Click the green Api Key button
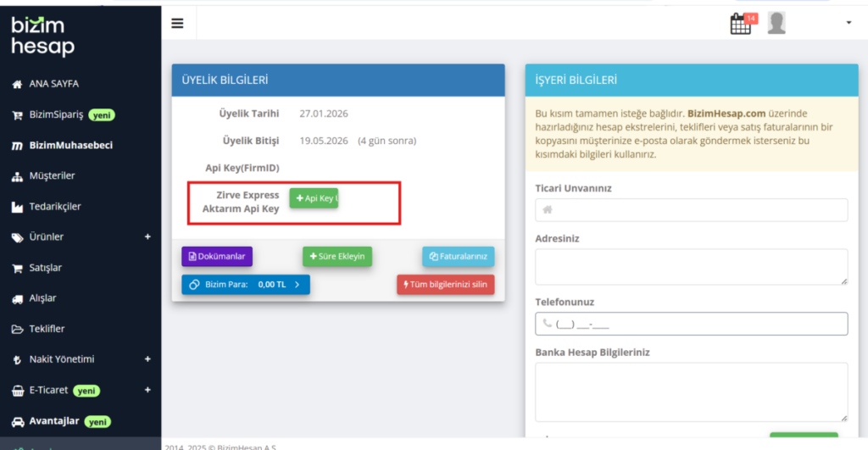 pyautogui.click(x=314, y=198)
